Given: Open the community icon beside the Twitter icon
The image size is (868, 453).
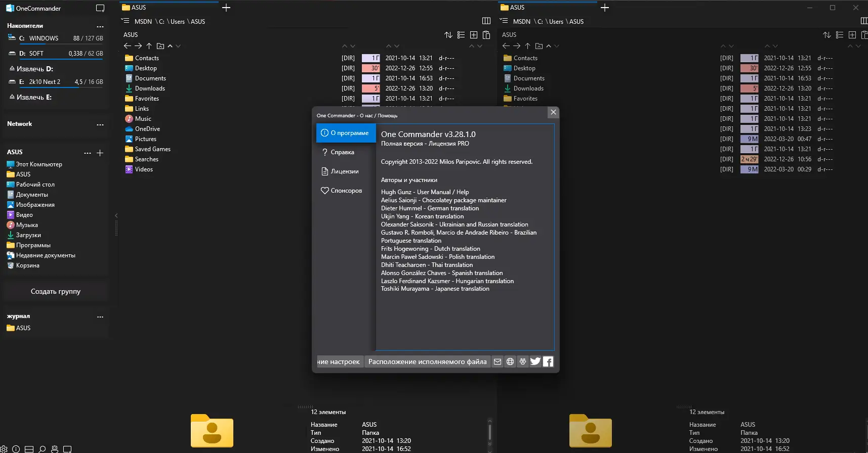Looking at the screenshot, I should point(523,361).
